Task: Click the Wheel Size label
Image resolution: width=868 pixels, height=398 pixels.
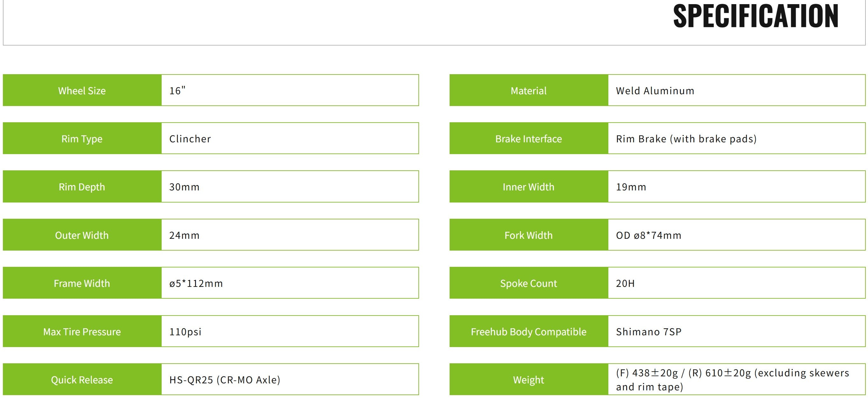Action: pos(82,90)
